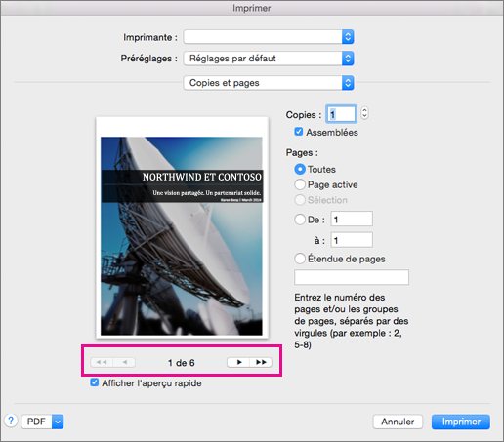Viewport: 504px width, 442px height.
Task: Click the Copies number field
Action: tap(341, 114)
